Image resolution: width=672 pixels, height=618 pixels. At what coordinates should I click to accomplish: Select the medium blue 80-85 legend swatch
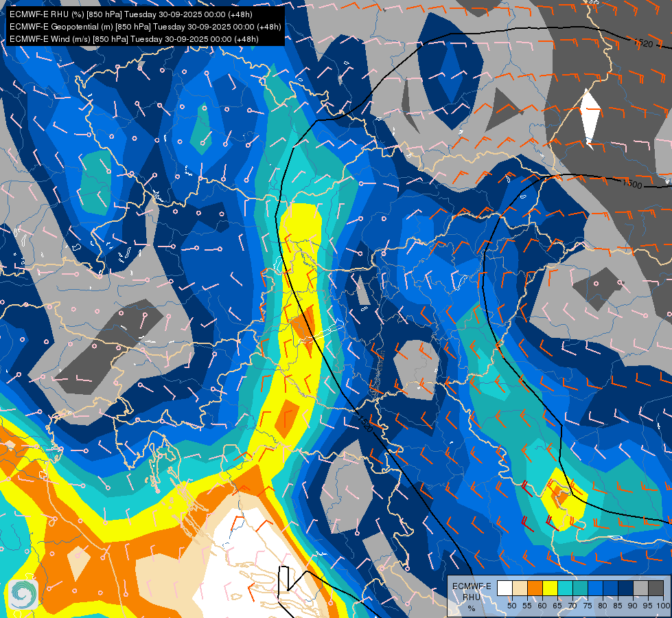(611, 588)
